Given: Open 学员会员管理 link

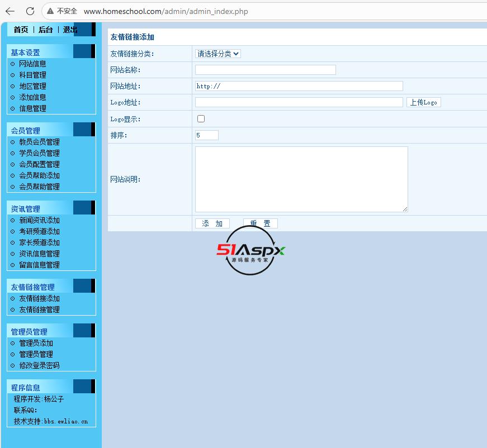Looking at the screenshot, I should [40, 153].
